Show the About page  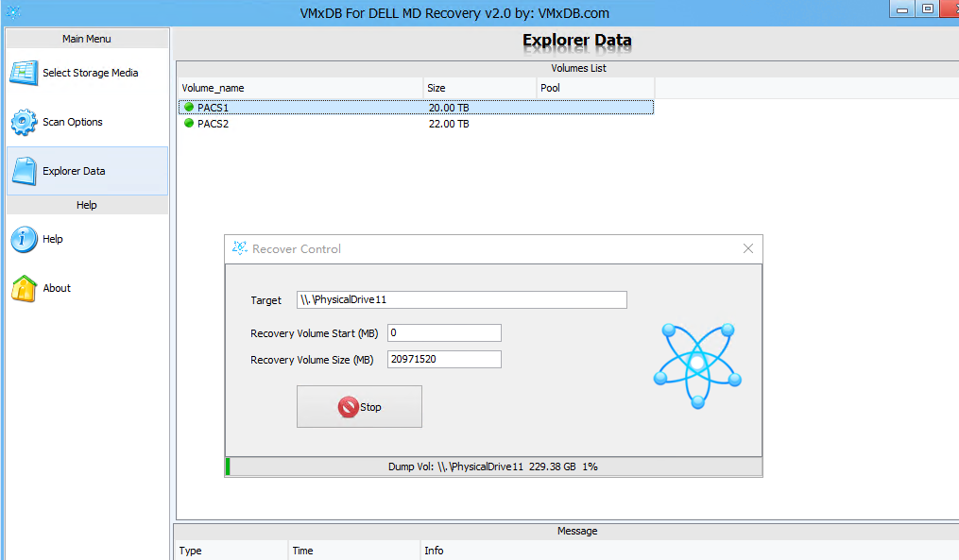tap(88, 289)
